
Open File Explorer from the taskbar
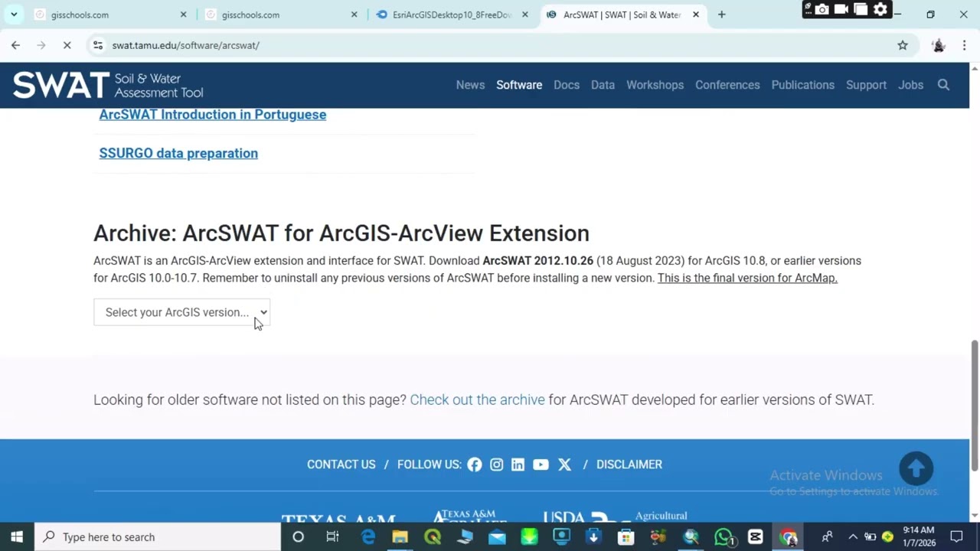point(400,537)
